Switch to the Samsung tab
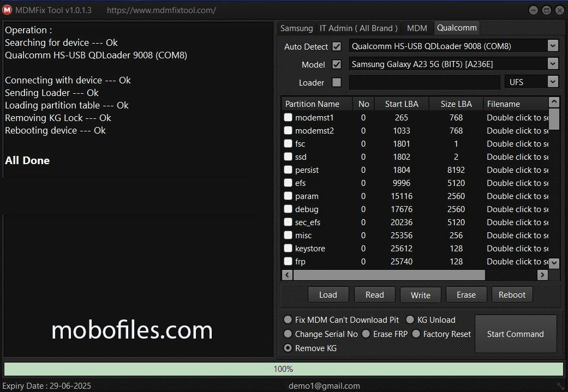568x392 pixels. click(x=297, y=28)
